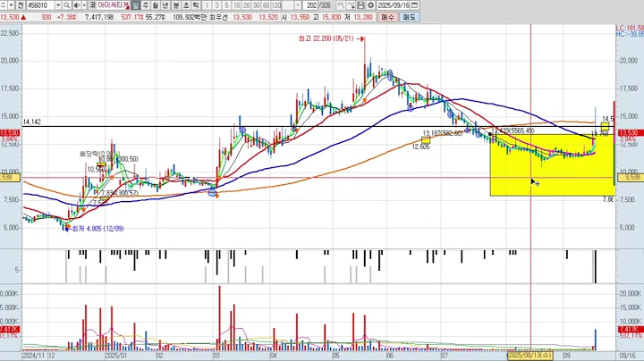Screen dimensions: 644x361
Task: Choose the 5 interval button
Action: pyautogui.click(x=226, y=5)
